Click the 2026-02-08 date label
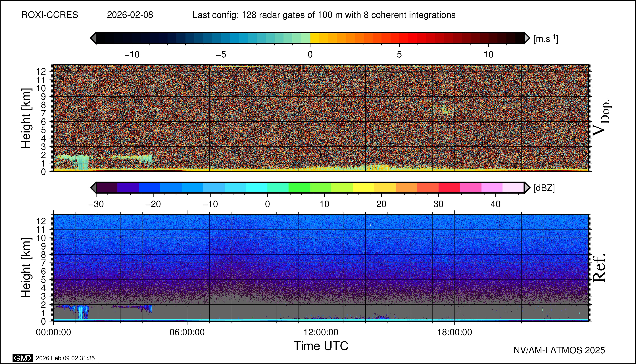This screenshot has width=636, height=364. [130, 15]
